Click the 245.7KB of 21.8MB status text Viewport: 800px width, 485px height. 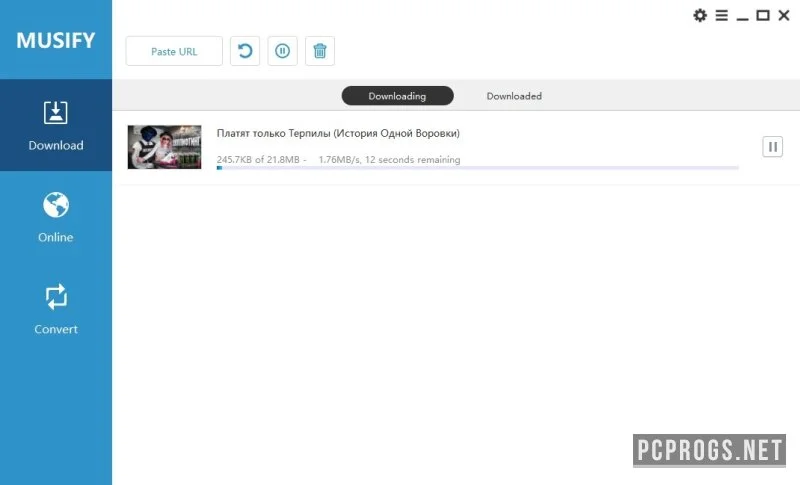click(x=258, y=160)
